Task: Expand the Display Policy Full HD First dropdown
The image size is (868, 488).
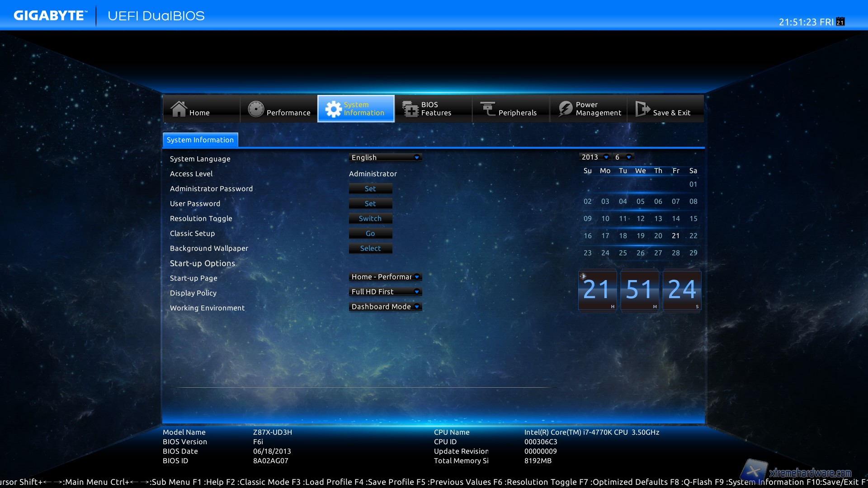Action: 386,292
